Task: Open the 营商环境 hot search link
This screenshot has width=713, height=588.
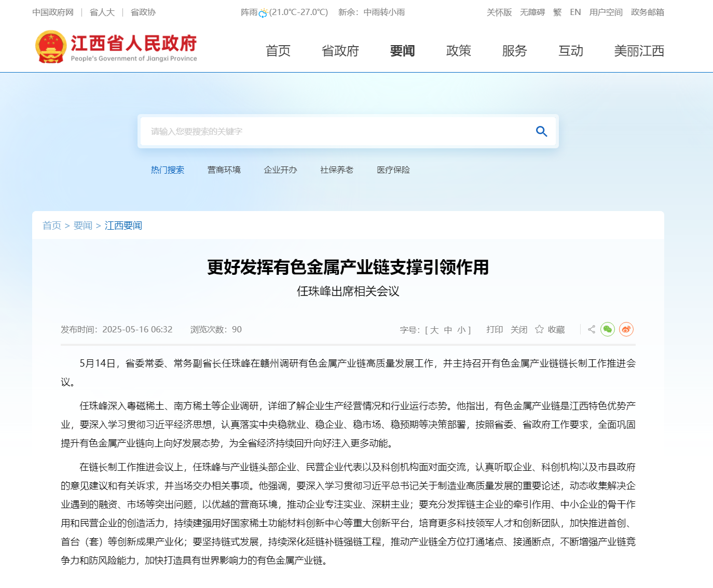Action: (x=224, y=170)
